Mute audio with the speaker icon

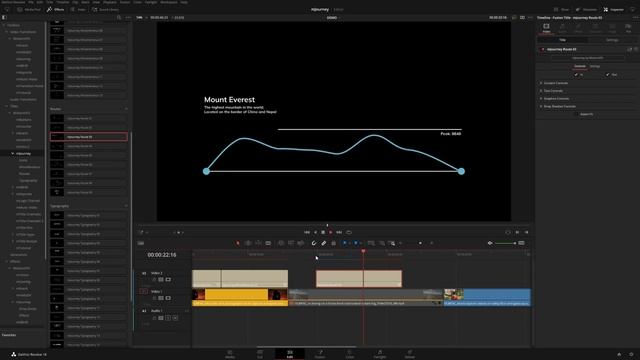[490, 243]
